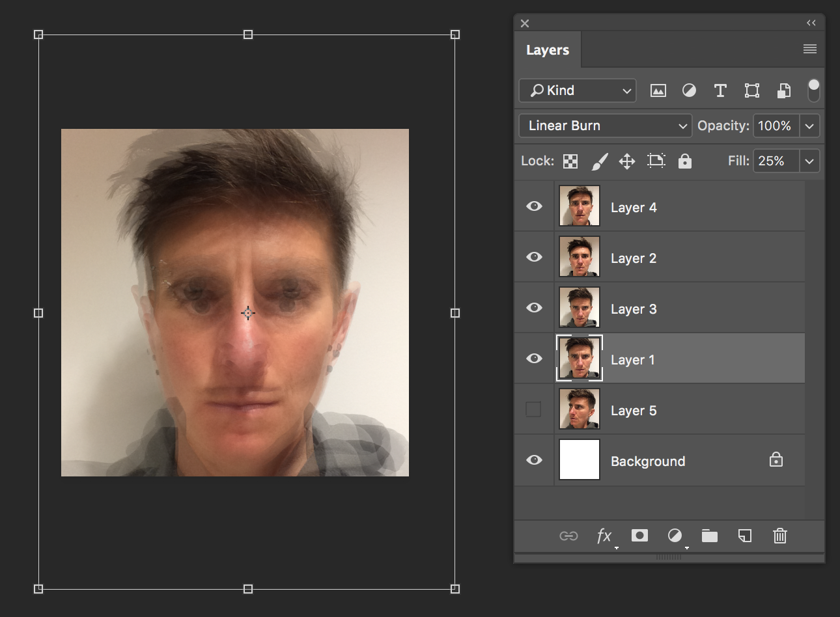Filter layers by pixel layer icon
This screenshot has height=617, width=840.
click(x=658, y=91)
